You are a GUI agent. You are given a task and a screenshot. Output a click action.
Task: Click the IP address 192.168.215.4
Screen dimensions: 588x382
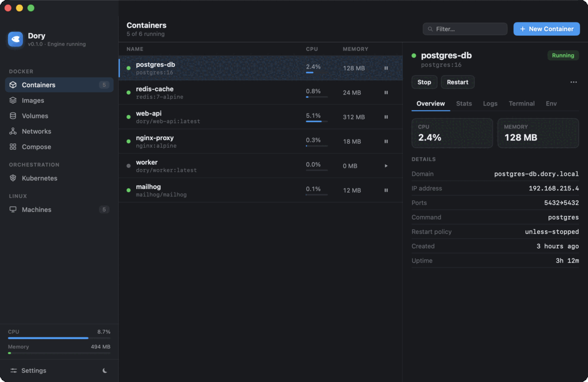point(553,188)
